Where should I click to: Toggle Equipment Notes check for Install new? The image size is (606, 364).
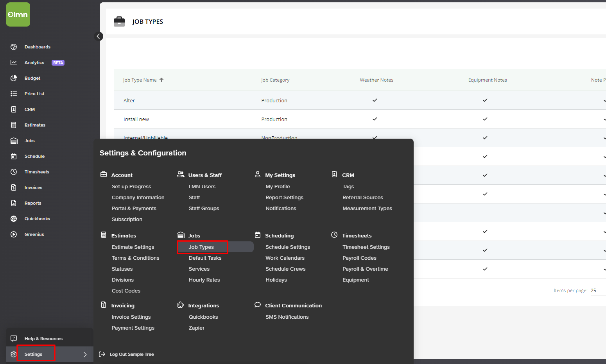point(485,119)
